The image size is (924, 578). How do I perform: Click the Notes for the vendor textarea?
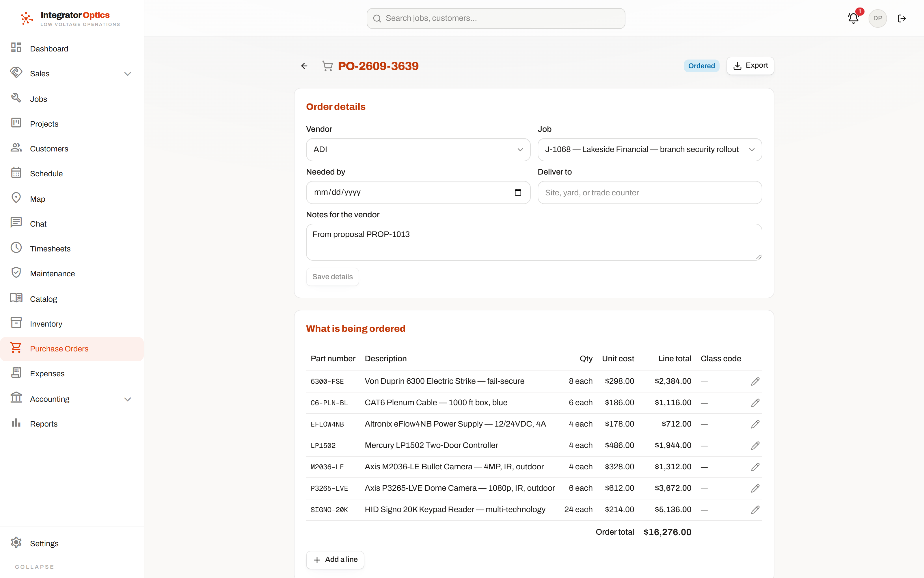[x=534, y=242]
